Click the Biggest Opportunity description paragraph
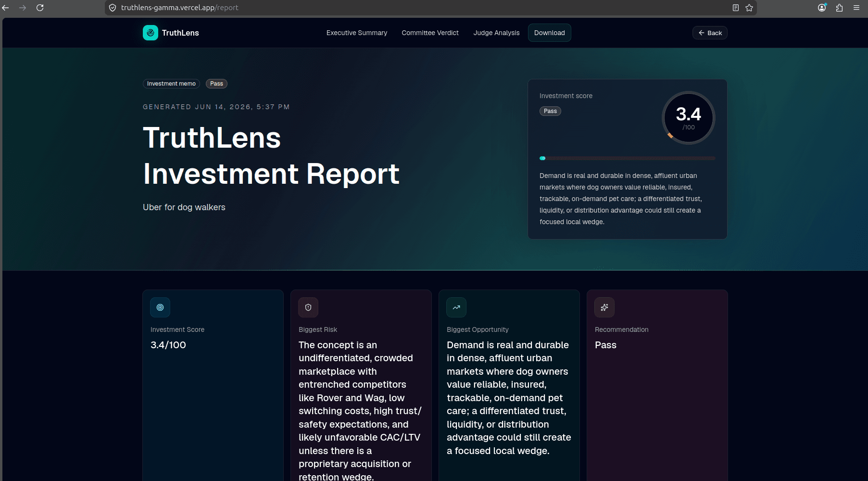The image size is (868, 481). (x=509, y=398)
